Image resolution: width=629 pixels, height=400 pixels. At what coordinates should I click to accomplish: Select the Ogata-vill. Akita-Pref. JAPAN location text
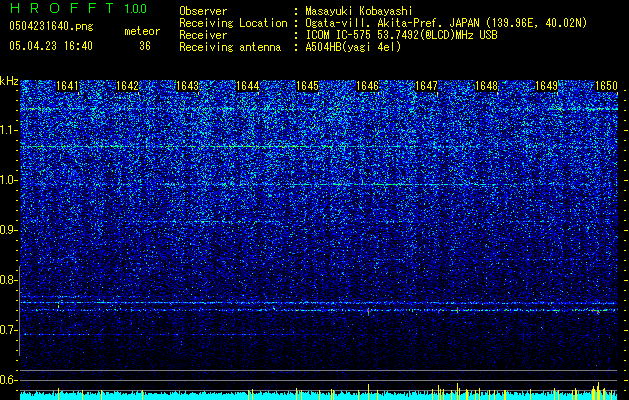click(446, 23)
